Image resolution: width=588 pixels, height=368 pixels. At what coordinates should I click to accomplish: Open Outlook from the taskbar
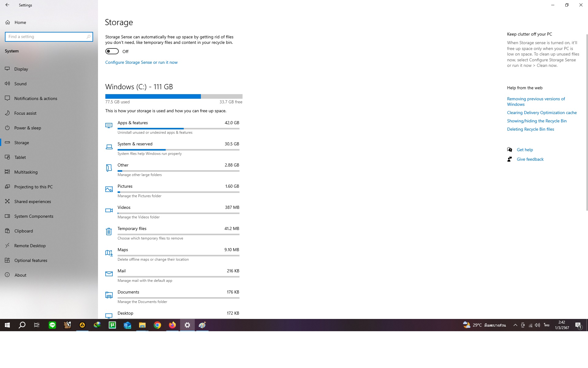click(127, 325)
